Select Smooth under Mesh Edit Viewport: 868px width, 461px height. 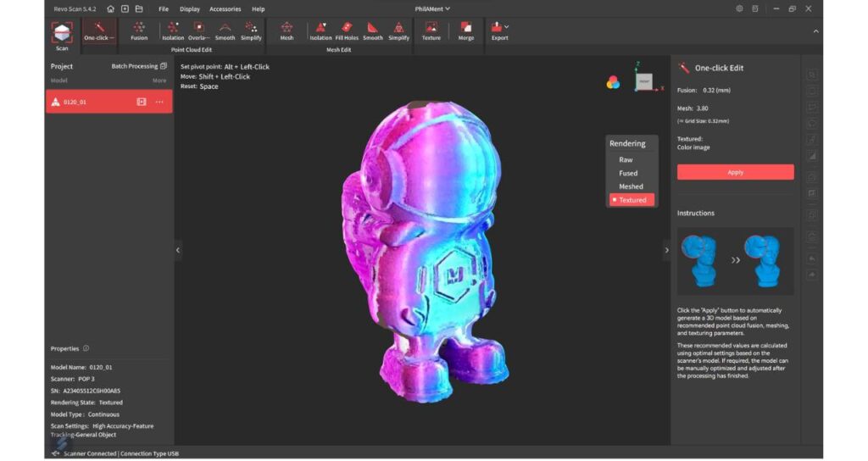(373, 31)
